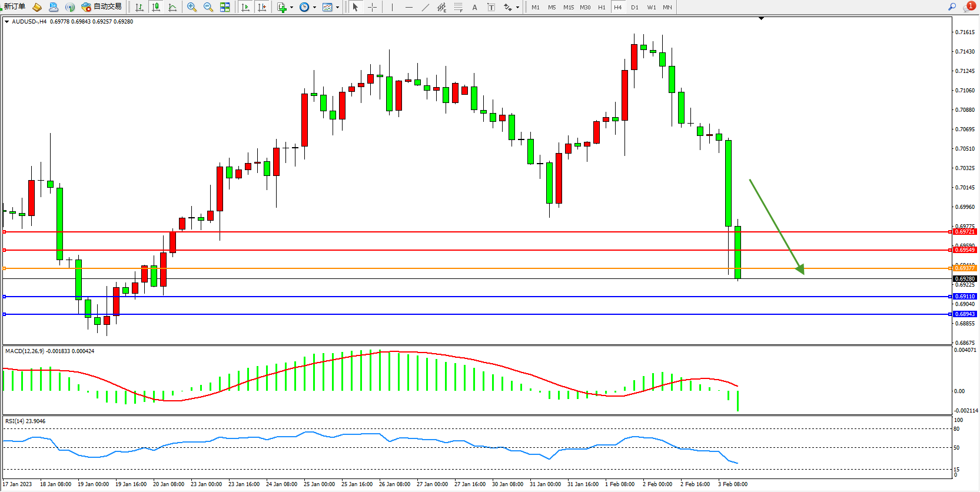Viewport: 980px width, 492px height.
Task: Select the crosshair tool
Action: click(372, 7)
